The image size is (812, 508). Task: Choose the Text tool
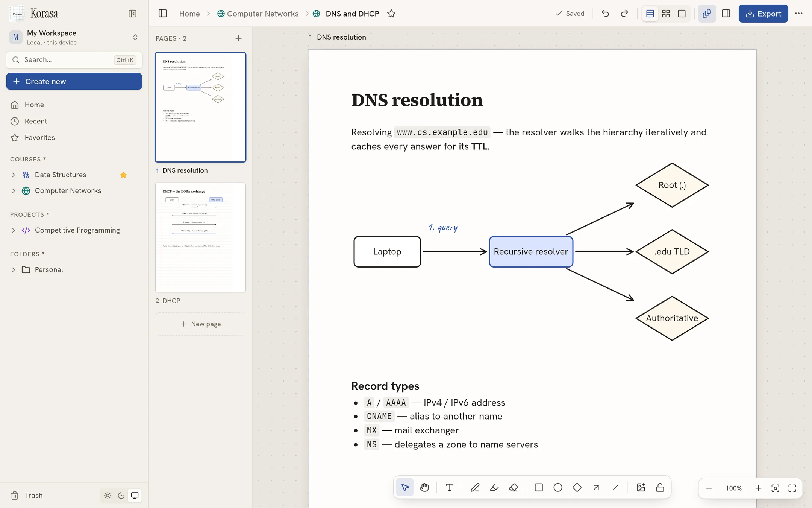tap(449, 488)
